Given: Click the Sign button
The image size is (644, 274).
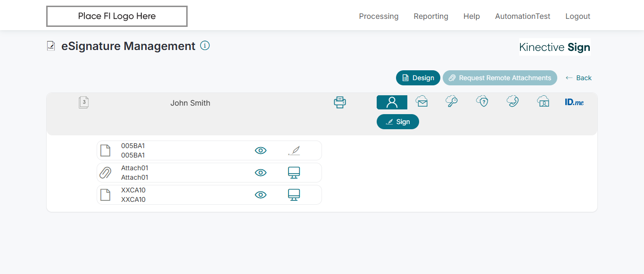Looking at the screenshot, I should click(398, 122).
